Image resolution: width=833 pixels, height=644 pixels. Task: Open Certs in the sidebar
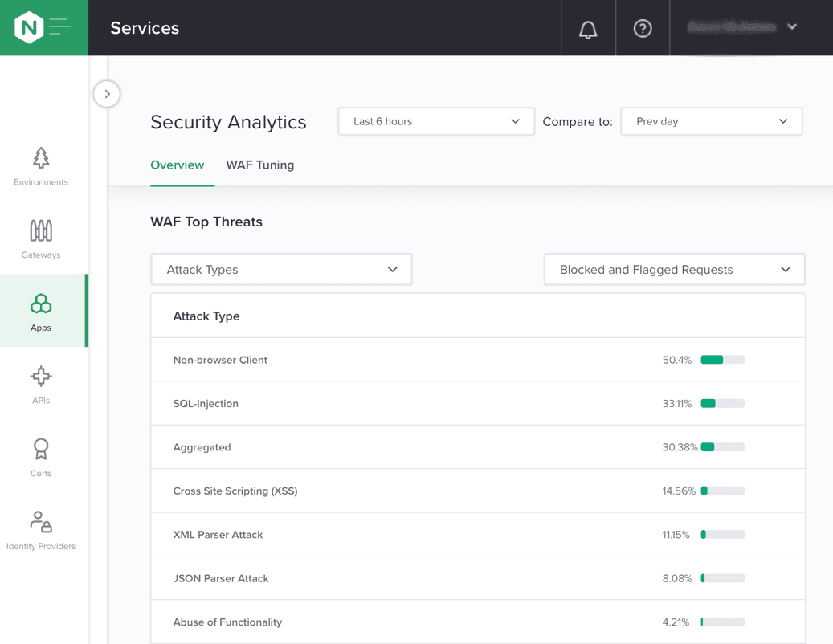[41, 457]
